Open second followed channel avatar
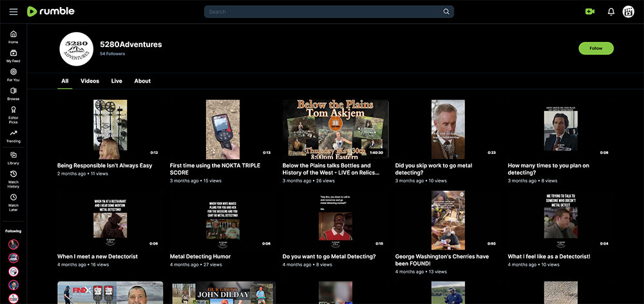Viewport: 644px width, 304px height. click(14, 258)
